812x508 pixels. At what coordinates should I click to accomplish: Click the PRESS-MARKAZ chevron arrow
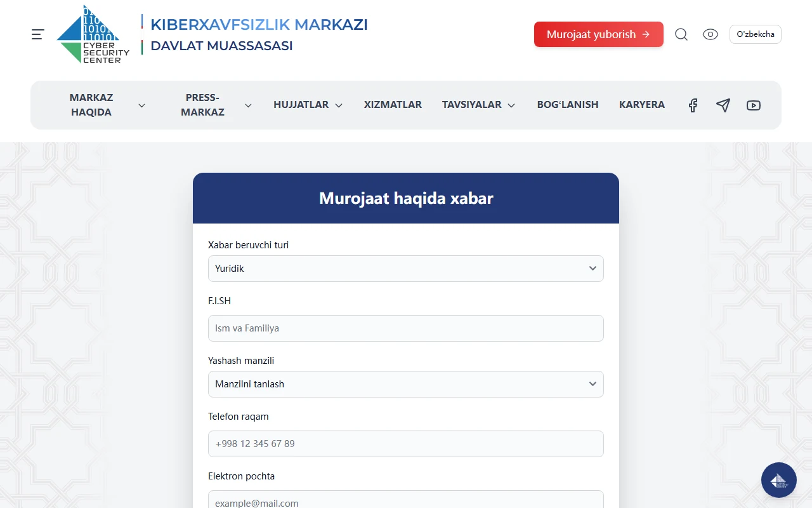click(248, 105)
